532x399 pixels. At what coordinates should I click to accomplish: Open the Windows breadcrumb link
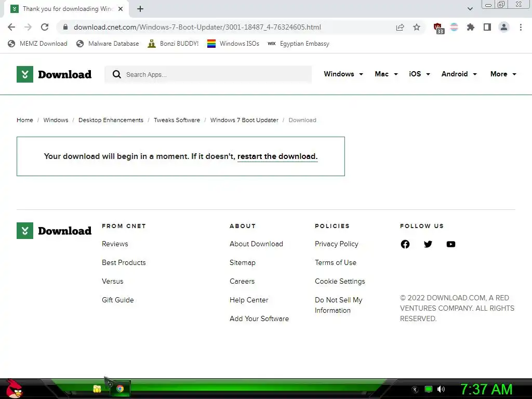[56, 120]
